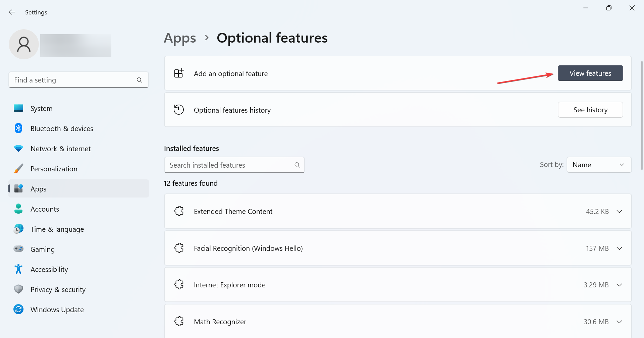Click the Accessibility figure icon
The height and width of the screenshot is (338, 644).
18,269
